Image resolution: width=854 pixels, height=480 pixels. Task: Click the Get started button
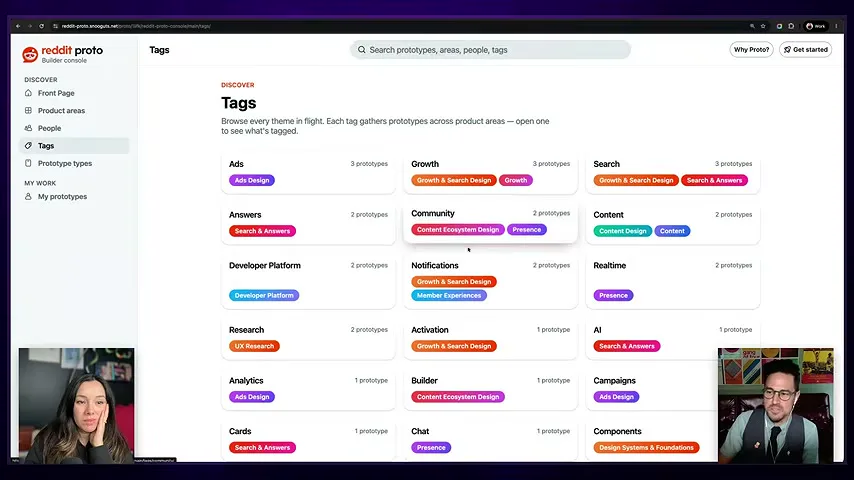click(806, 50)
